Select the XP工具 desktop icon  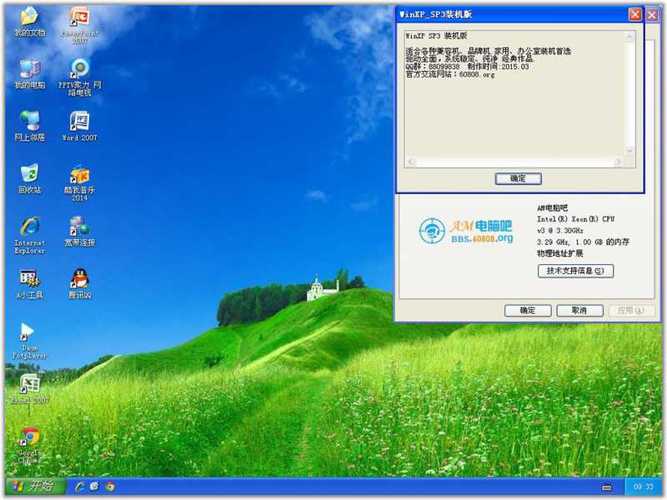29,284
